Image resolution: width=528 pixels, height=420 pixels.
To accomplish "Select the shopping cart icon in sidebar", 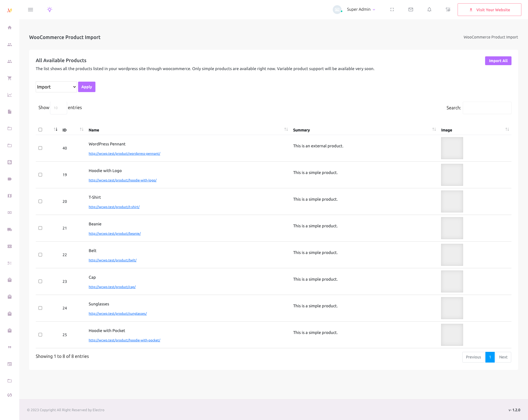I will pyautogui.click(x=10, y=78).
